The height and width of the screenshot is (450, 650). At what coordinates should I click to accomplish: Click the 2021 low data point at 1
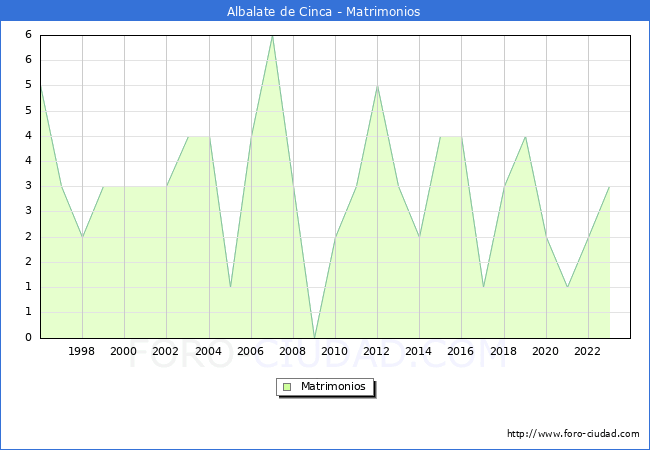568,287
